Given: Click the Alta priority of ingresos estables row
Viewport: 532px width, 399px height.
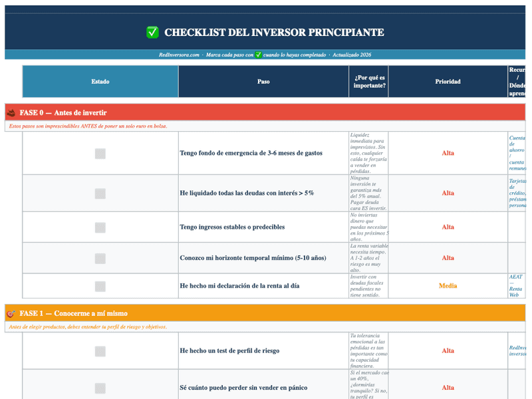Looking at the screenshot, I should coord(448,227).
